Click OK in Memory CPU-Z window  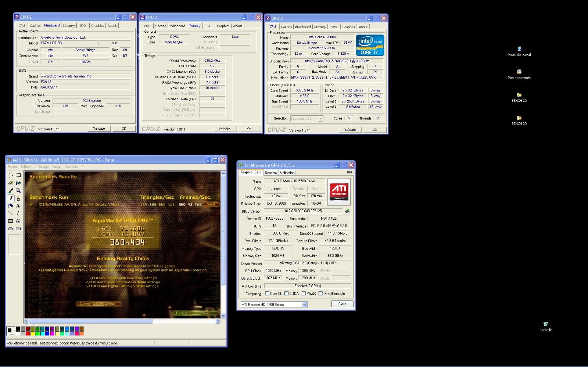point(249,129)
